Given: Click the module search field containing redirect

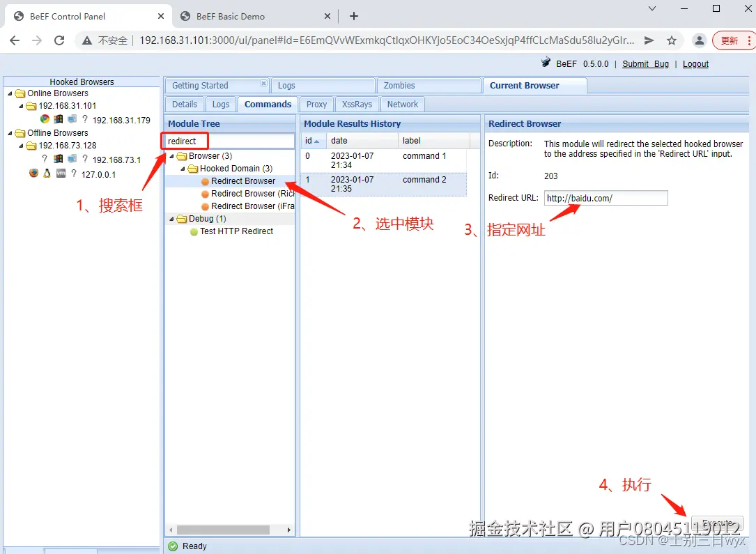Looking at the screenshot, I should pos(229,141).
